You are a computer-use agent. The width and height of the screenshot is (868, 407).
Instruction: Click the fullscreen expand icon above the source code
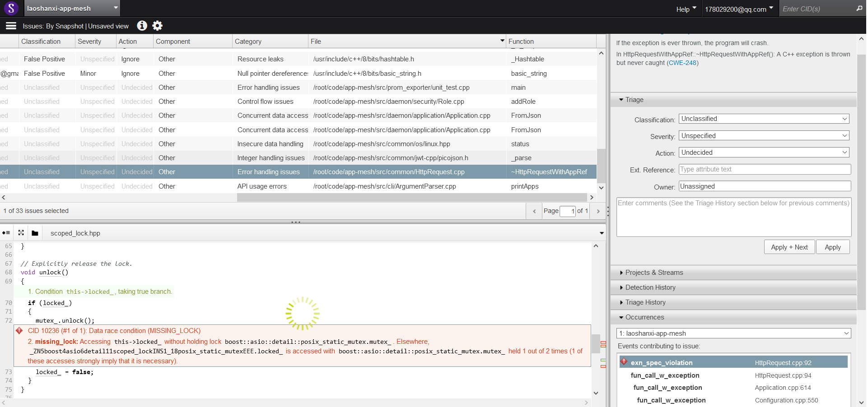21,233
